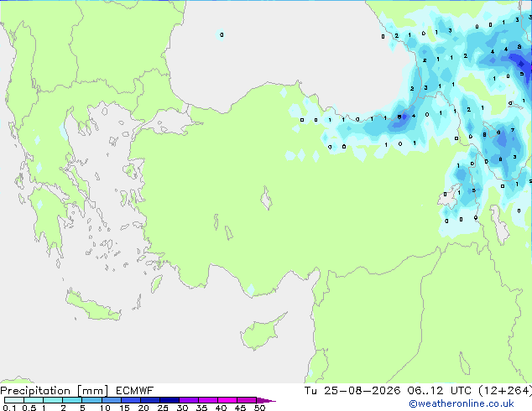Click the 2–5 mm legend color block

[72, 400]
